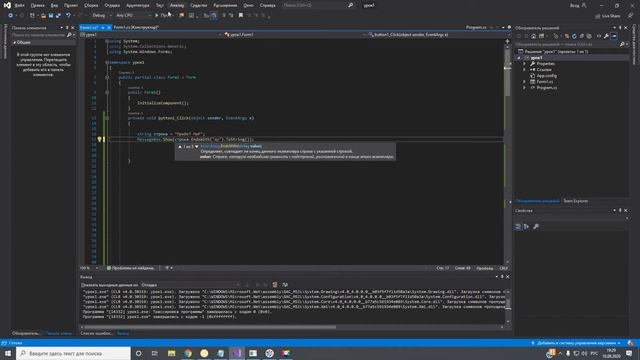This screenshot has width=640, height=360.
Task: Switch to the Список ошибок tab
Action: [96, 333]
